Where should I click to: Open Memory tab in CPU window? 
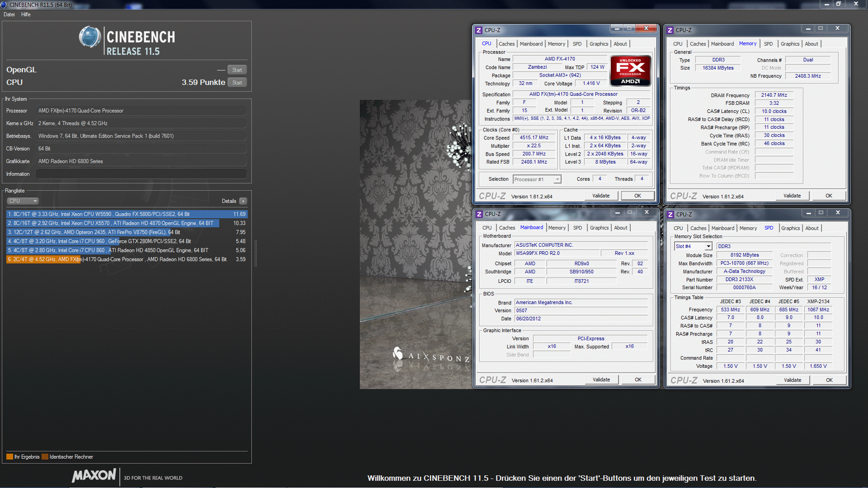(x=557, y=44)
